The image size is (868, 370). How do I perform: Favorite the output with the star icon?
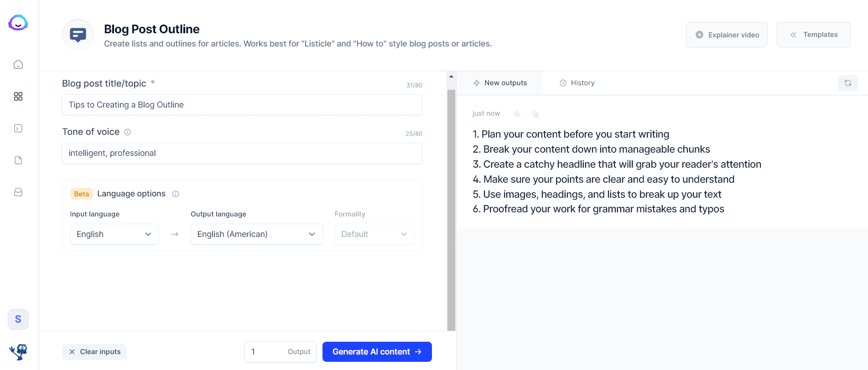pyautogui.click(x=517, y=113)
